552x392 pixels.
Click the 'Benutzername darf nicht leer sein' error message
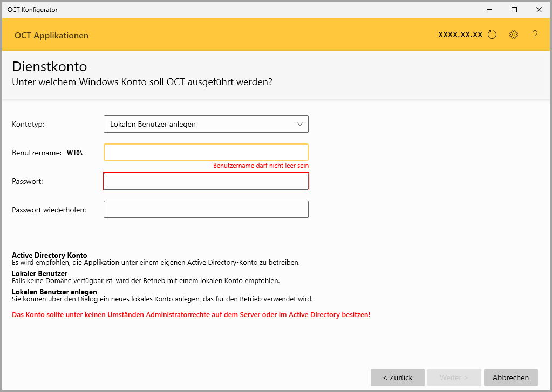(261, 166)
